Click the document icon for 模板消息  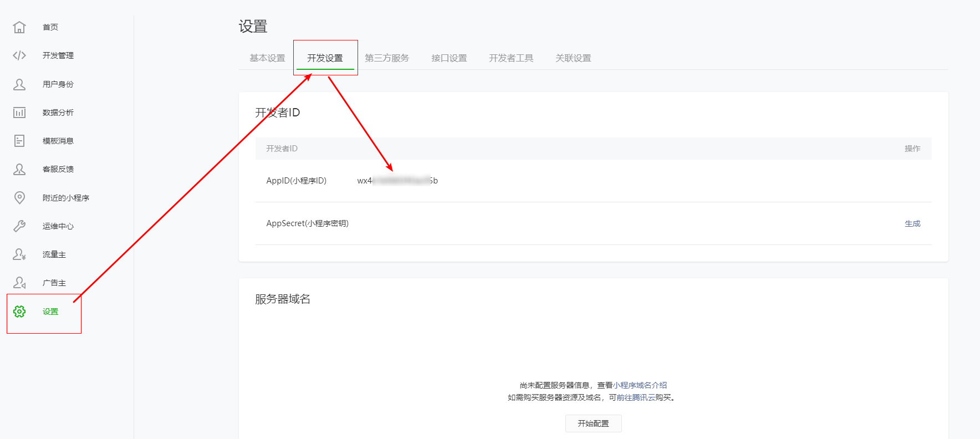(19, 141)
